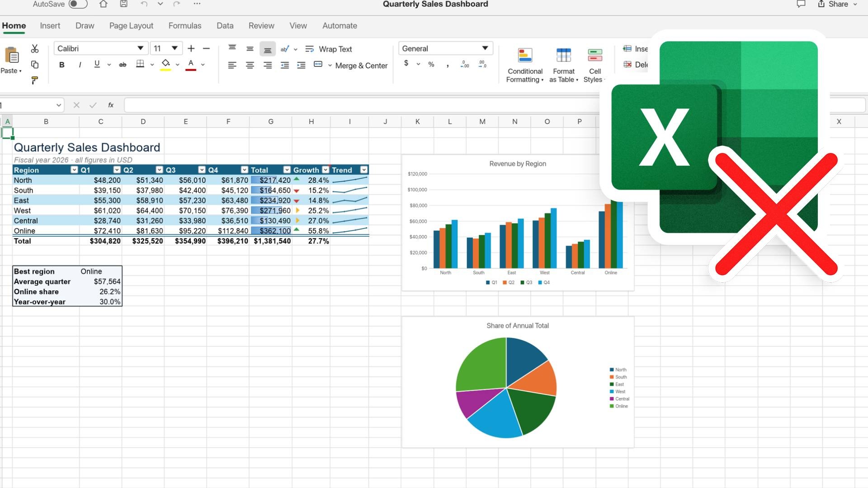This screenshot has width=868, height=488.
Task: Toggle the AutoSave switch
Action: tap(78, 4)
